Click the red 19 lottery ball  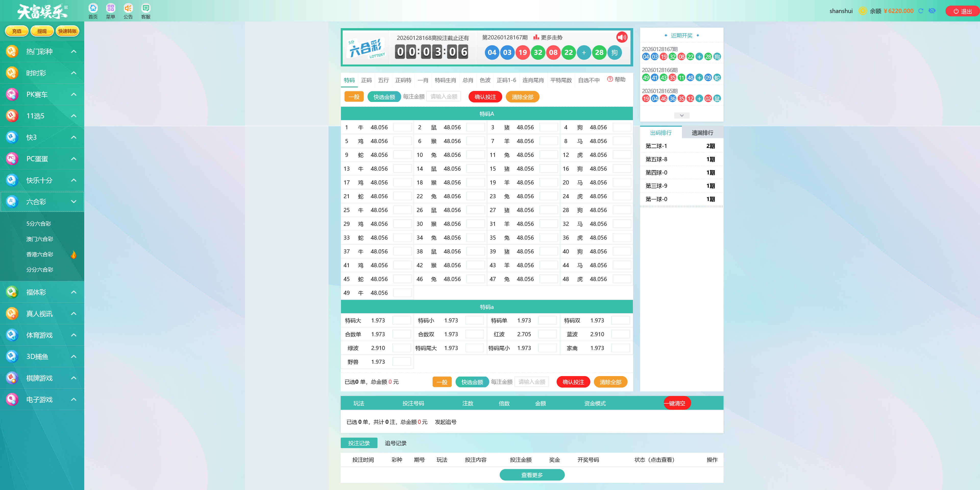point(523,53)
